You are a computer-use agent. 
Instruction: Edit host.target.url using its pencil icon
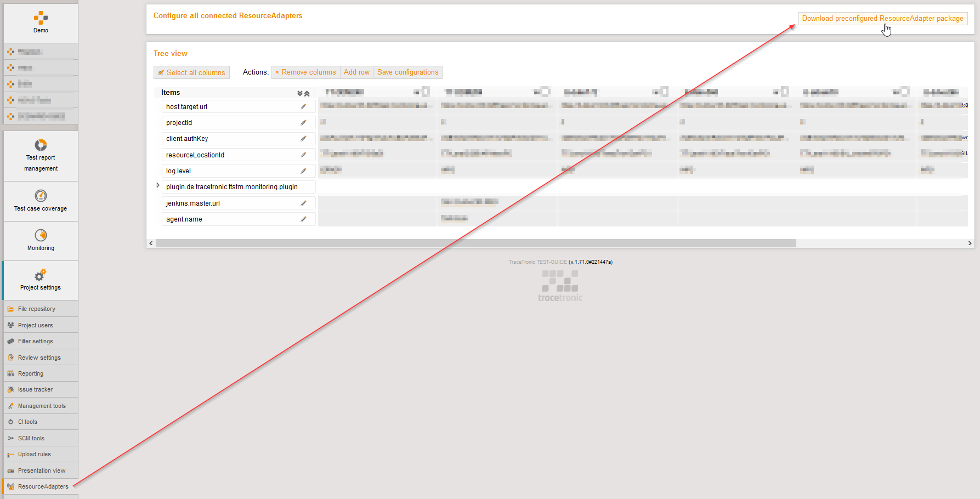click(x=304, y=106)
